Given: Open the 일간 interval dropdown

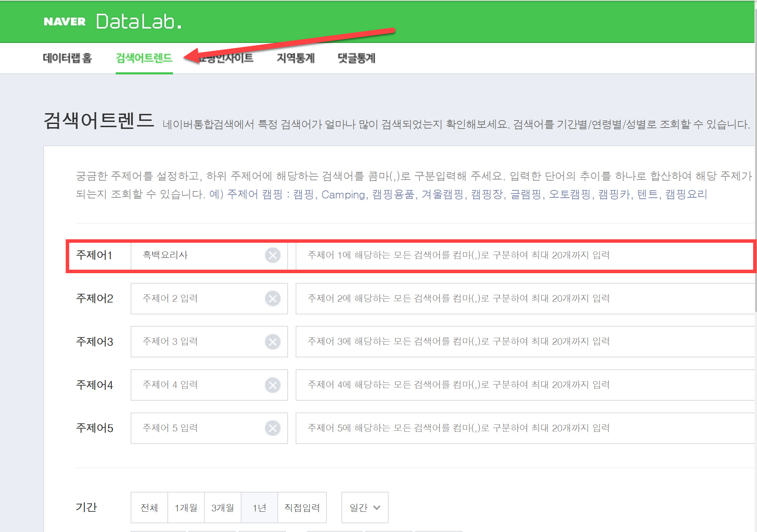Looking at the screenshot, I should click(365, 508).
